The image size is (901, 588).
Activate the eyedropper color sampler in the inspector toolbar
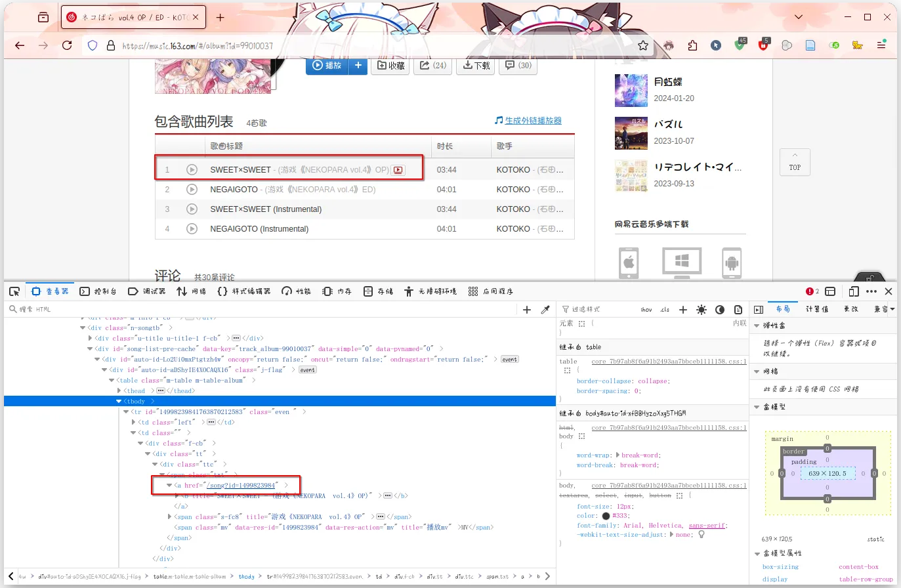coord(545,308)
